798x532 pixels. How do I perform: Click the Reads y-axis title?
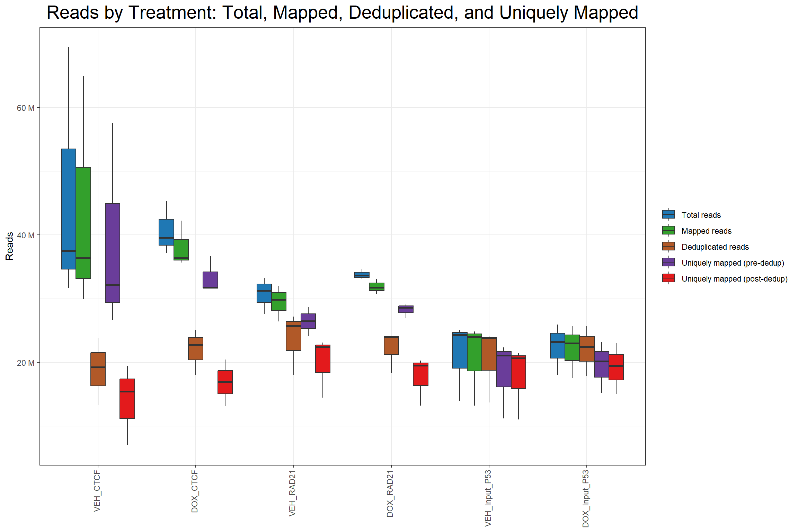(x=9, y=246)
